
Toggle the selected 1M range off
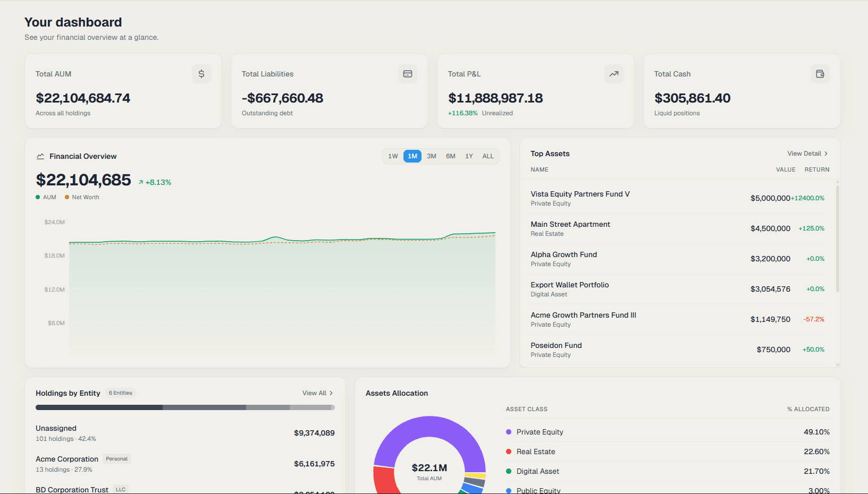tap(412, 156)
